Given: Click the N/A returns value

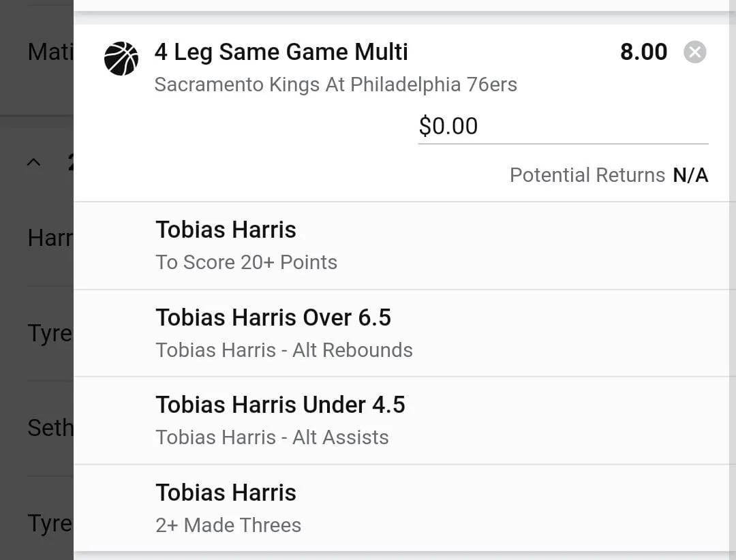Looking at the screenshot, I should pyautogui.click(x=690, y=175).
